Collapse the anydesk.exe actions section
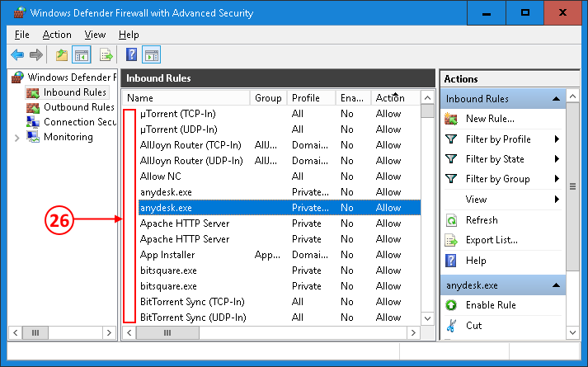588x367 pixels. [x=557, y=285]
